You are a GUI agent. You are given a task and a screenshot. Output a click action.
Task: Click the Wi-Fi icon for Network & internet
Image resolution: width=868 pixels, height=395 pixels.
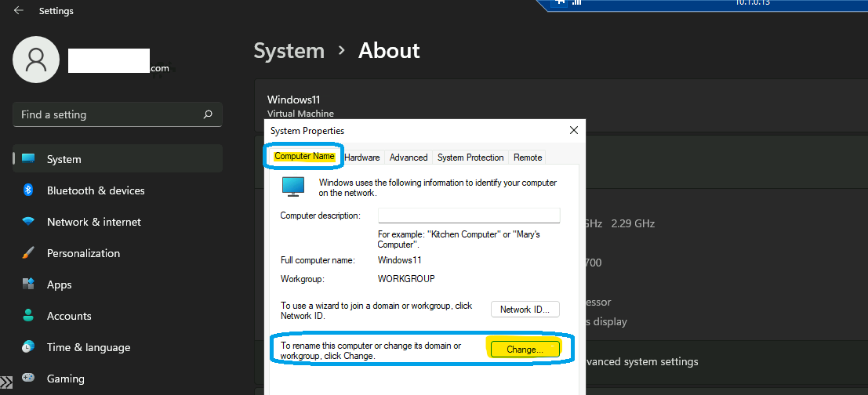[x=28, y=222]
